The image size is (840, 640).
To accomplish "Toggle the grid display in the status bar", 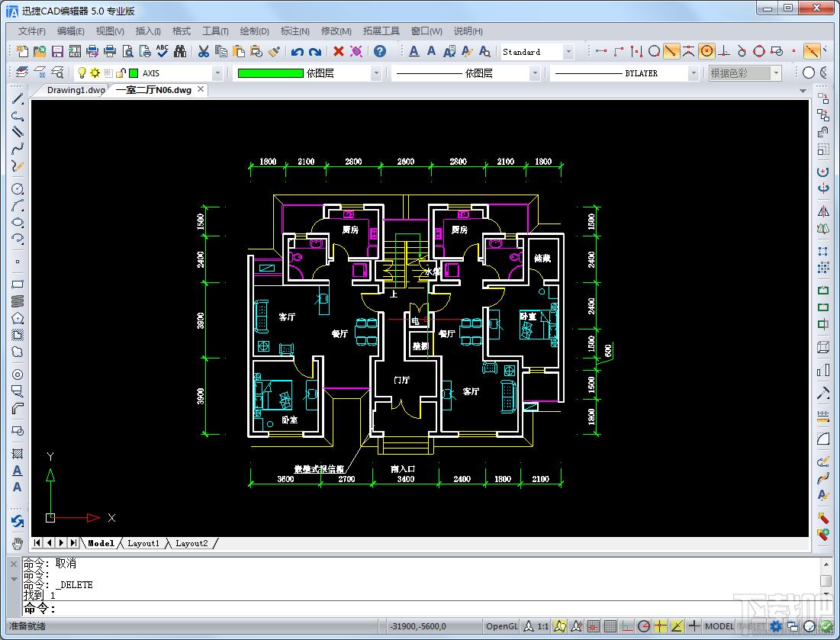I will click(610, 626).
